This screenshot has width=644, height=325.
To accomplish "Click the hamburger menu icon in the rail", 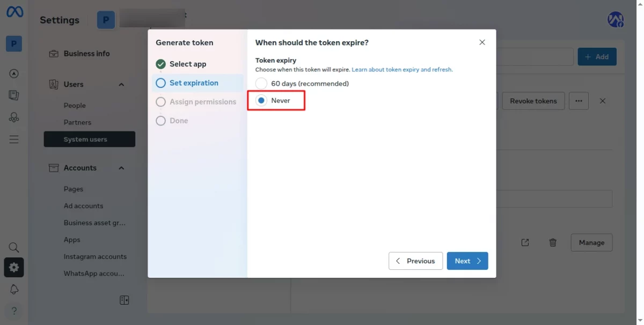I will click(x=14, y=139).
